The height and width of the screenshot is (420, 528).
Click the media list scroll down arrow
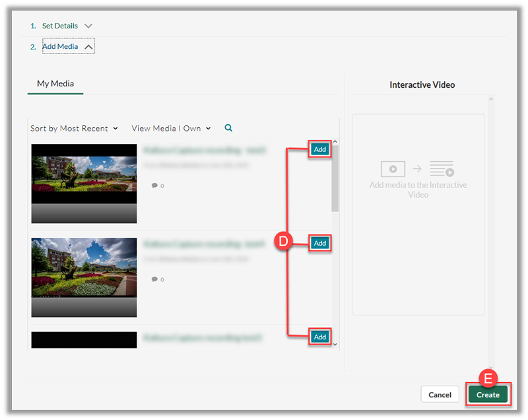click(335, 343)
